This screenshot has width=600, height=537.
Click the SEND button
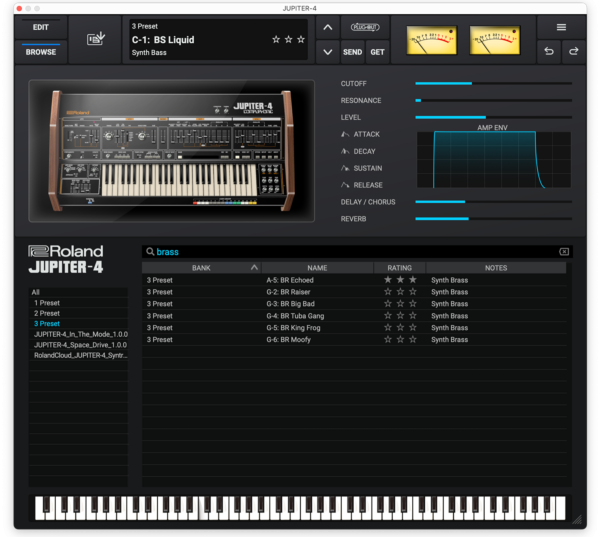(352, 52)
